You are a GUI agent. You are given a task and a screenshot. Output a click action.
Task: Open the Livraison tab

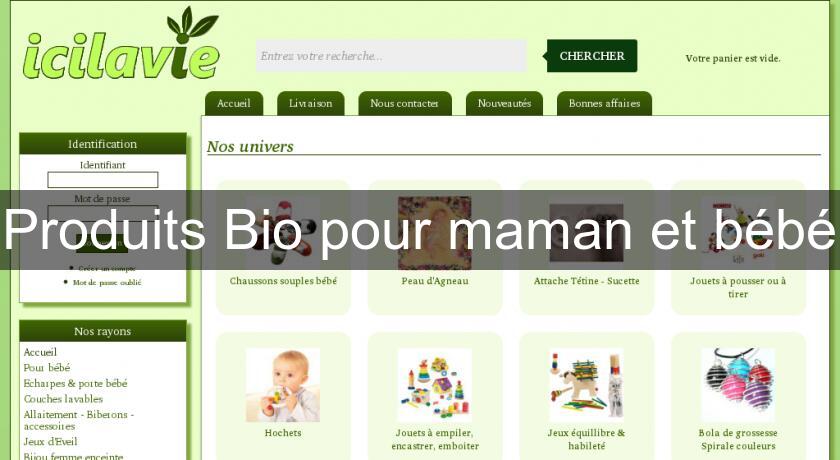pos(311,103)
